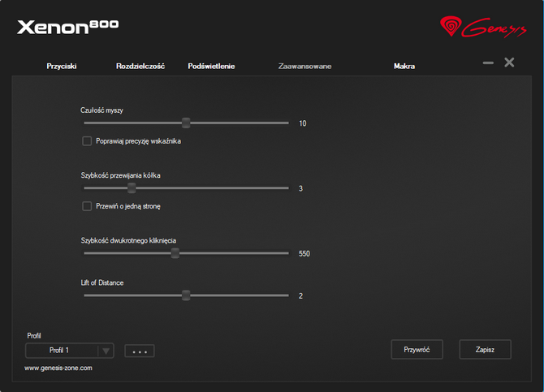The image size is (544, 392).
Task: Click the Czułość myszy value 10
Action: tap(303, 123)
